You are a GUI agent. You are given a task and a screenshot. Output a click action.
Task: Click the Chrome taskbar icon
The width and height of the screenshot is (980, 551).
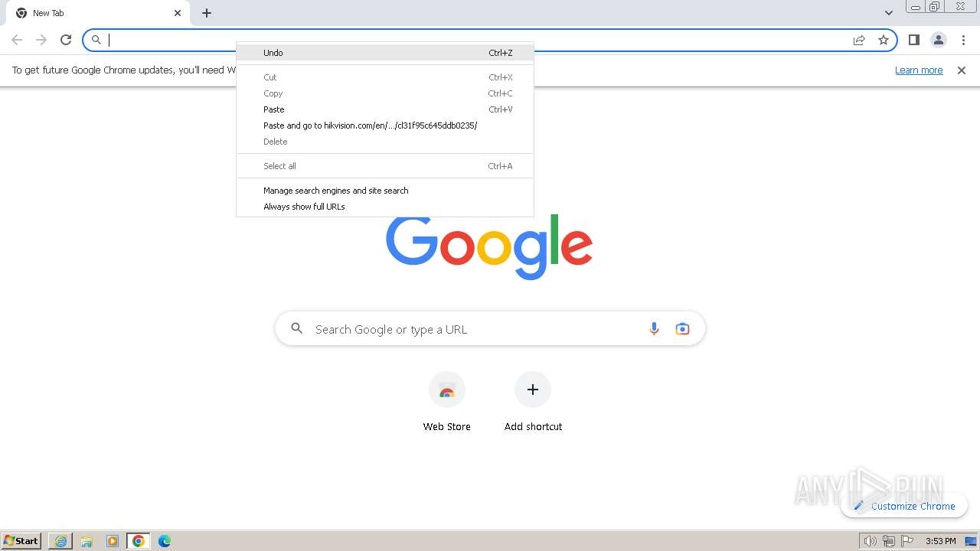139,541
